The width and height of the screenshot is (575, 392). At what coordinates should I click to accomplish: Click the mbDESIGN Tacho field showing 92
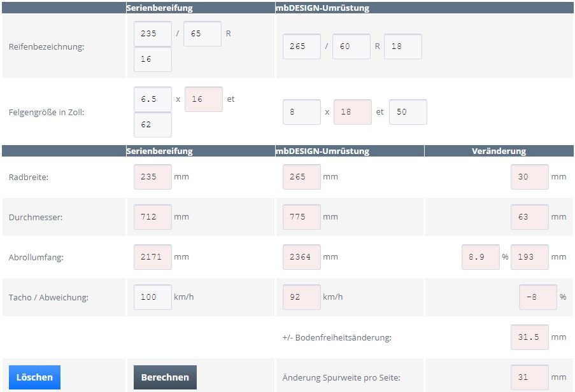(302, 297)
